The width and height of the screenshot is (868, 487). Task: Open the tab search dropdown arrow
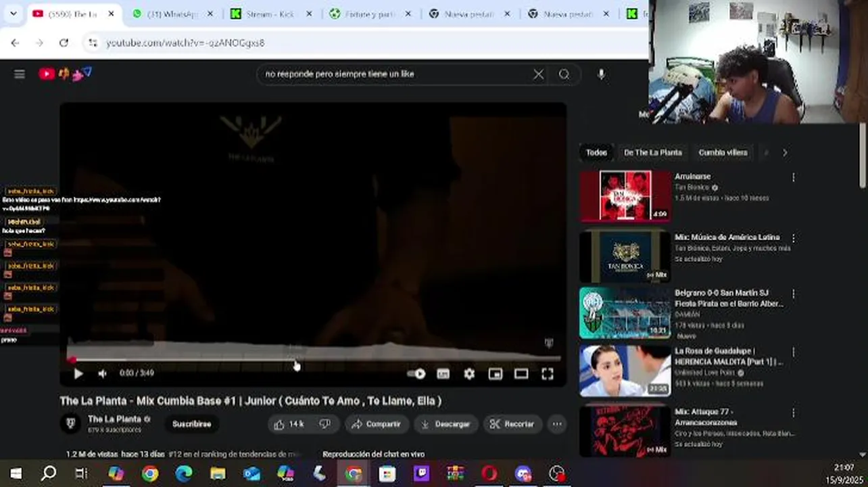pos(14,14)
